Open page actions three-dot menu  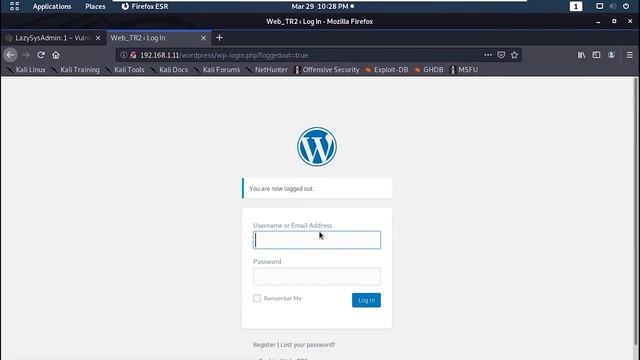pyautogui.click(x=488, y=55)
